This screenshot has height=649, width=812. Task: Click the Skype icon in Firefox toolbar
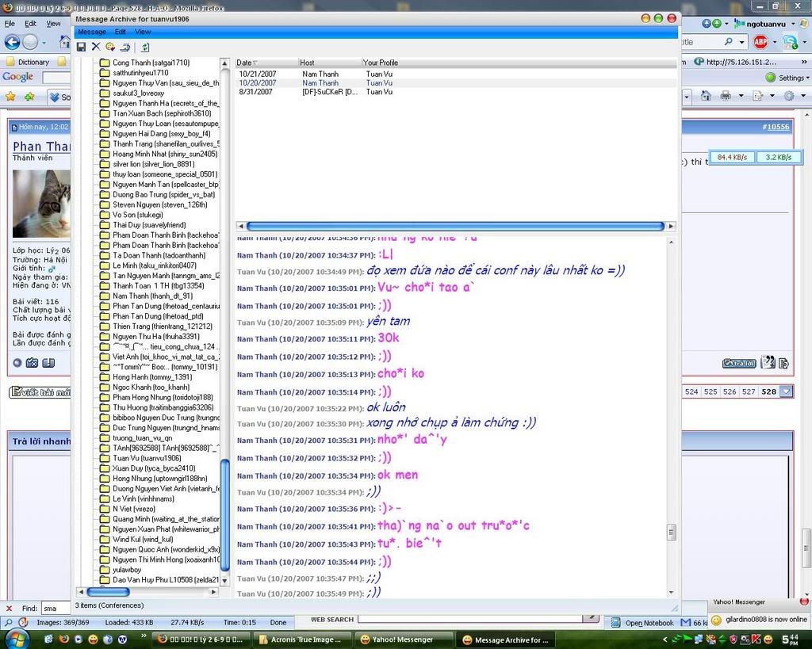pyautogui.click(x=789, y=42)
